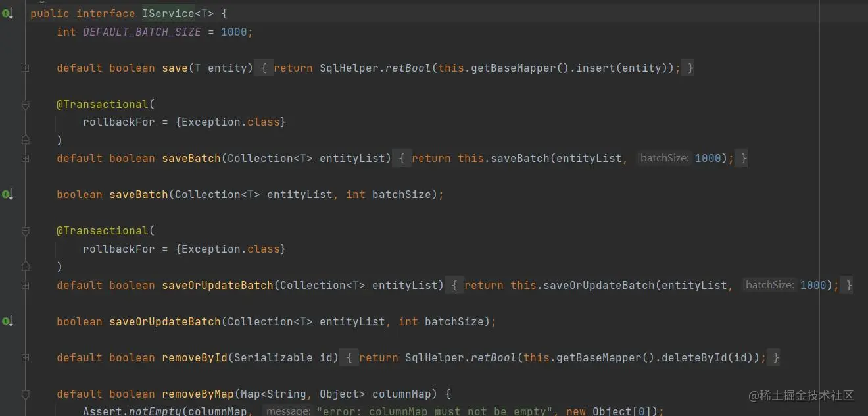Click the folded closing brace after insert(entity));
Image resolution: width=868 pixels, height=416 pixels.
pos(690,68)
